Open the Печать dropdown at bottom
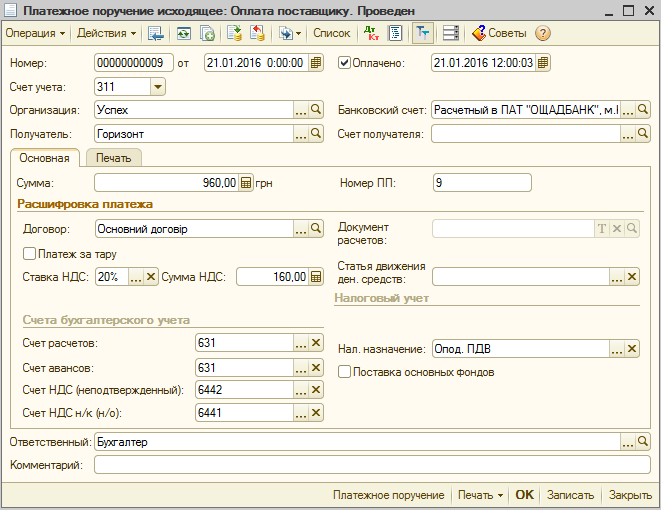Viewport: 661px width, 510px height. point(479,495)
